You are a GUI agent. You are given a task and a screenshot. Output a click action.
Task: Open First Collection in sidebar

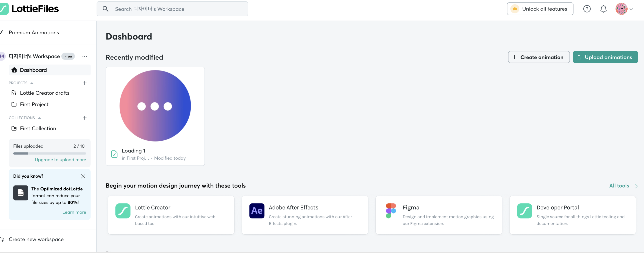click(38, 128)
